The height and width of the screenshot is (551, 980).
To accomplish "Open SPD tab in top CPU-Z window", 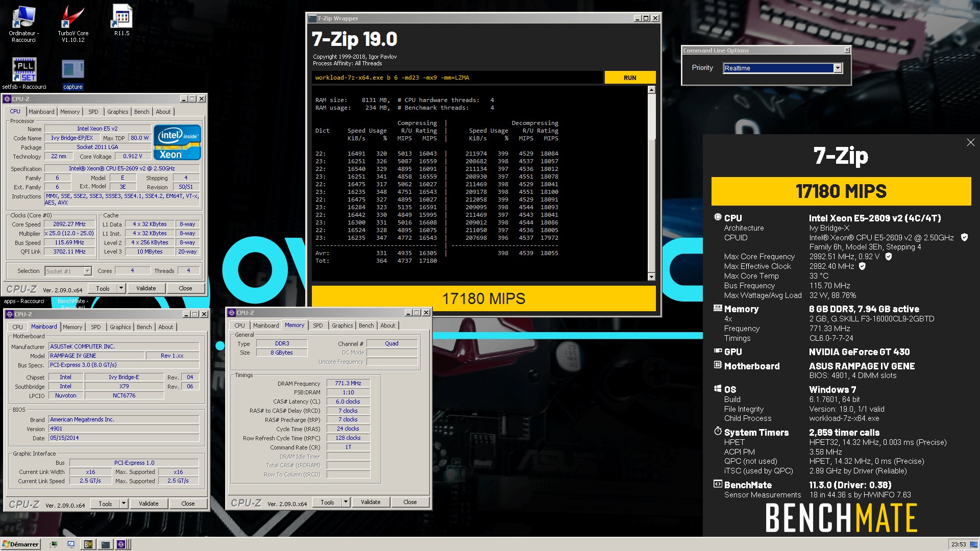I will (x=93, y=112).
